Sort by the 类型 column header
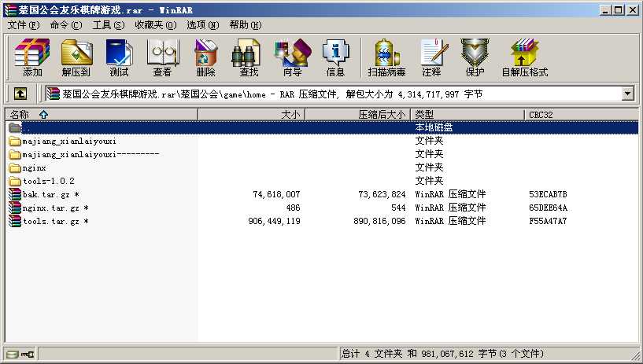 [467, 115]
